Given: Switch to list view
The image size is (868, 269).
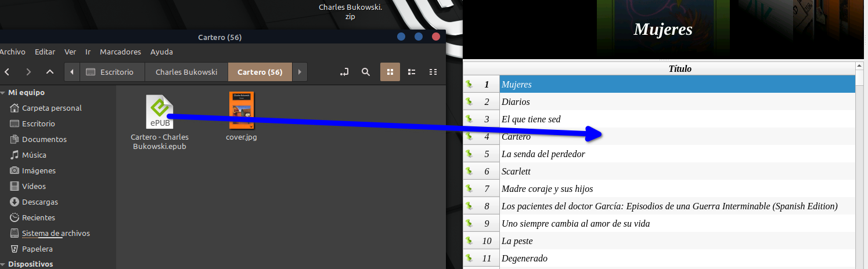Looking at the screenshot, I should click(x=412, y=72).
